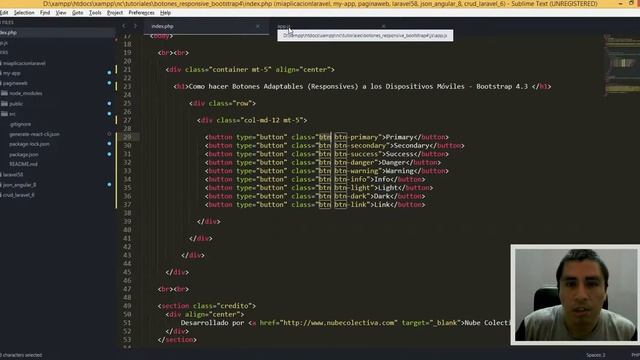640x360 pixels.
Task: Click the webcam video overlay
Action: (575, 295)
